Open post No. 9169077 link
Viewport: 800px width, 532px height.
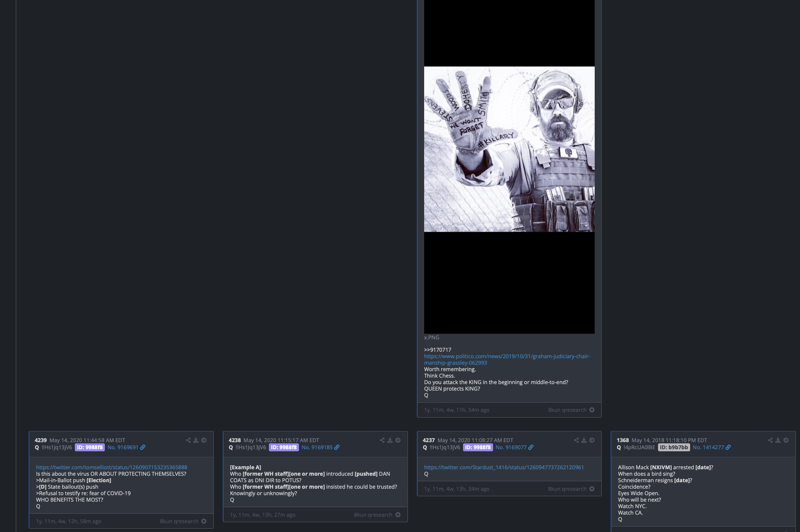tap(511, 447)
